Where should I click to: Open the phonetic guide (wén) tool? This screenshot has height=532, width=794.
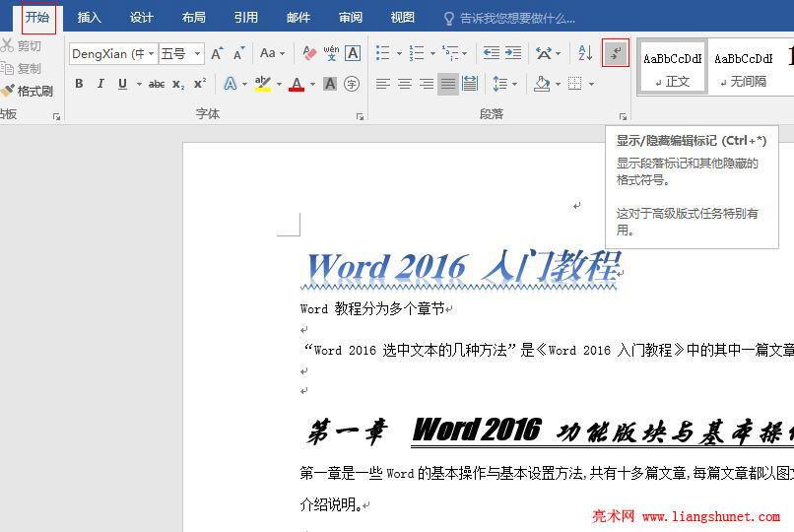tap(331, 52)
